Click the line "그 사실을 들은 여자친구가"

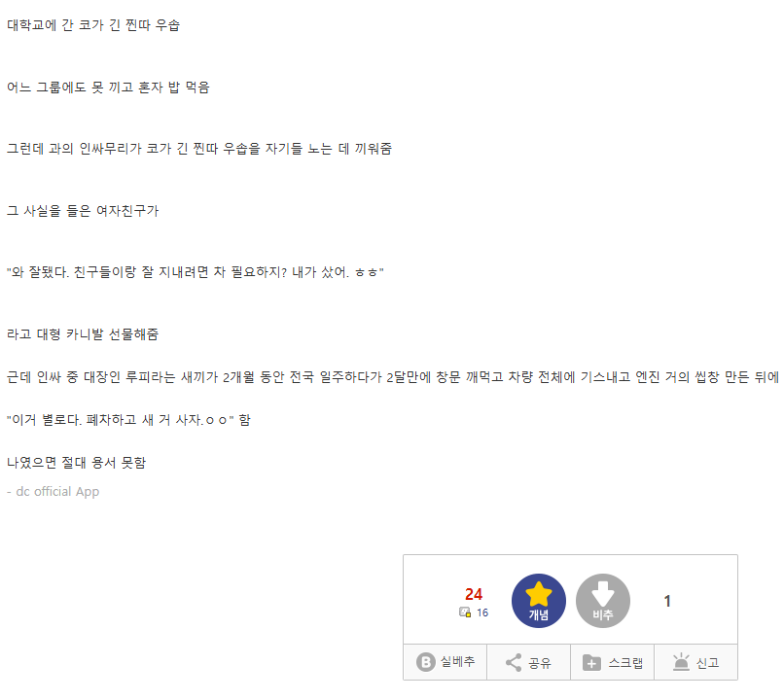pyautogui.click(x=83, y=210)
